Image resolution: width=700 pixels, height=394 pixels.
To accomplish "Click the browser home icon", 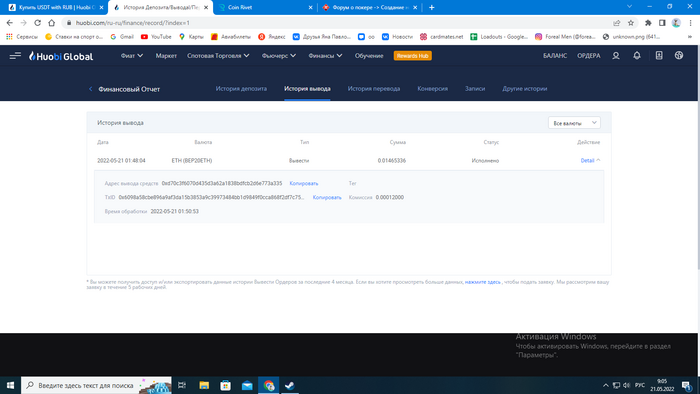I will pos(52,23).
